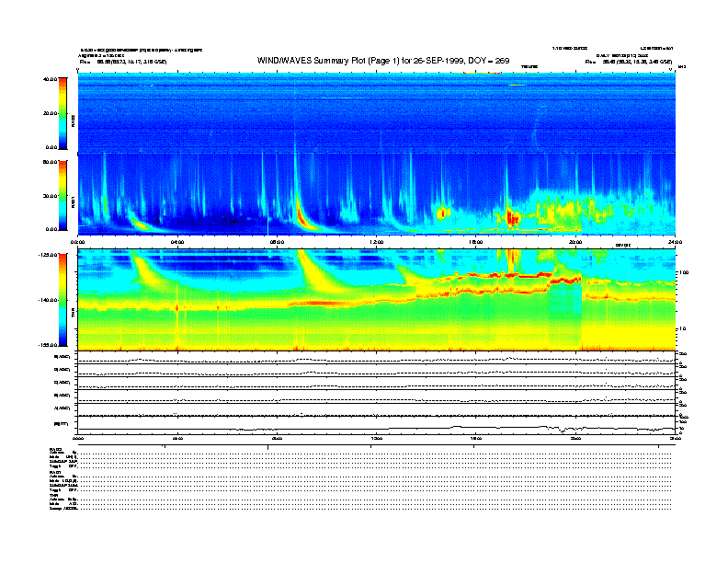This screenshot has width=728, height=563.
Task: Click the TNR color scale bar
Action: pyautogui.click(x=63, y=300)
